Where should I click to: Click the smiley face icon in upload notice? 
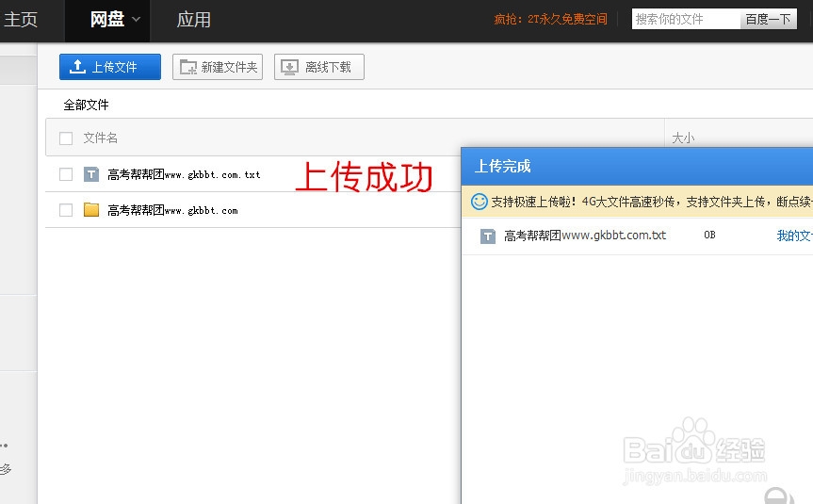tap(480, 201)
